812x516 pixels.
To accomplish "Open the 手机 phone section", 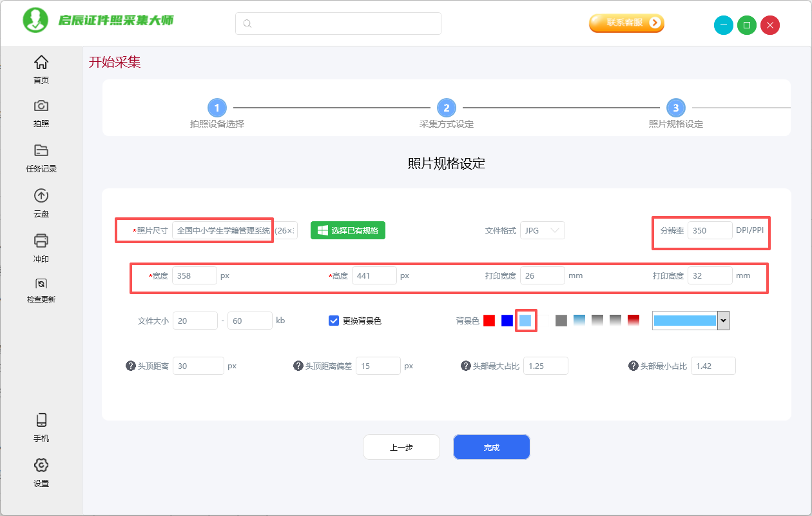I will (x=41, y=428).
